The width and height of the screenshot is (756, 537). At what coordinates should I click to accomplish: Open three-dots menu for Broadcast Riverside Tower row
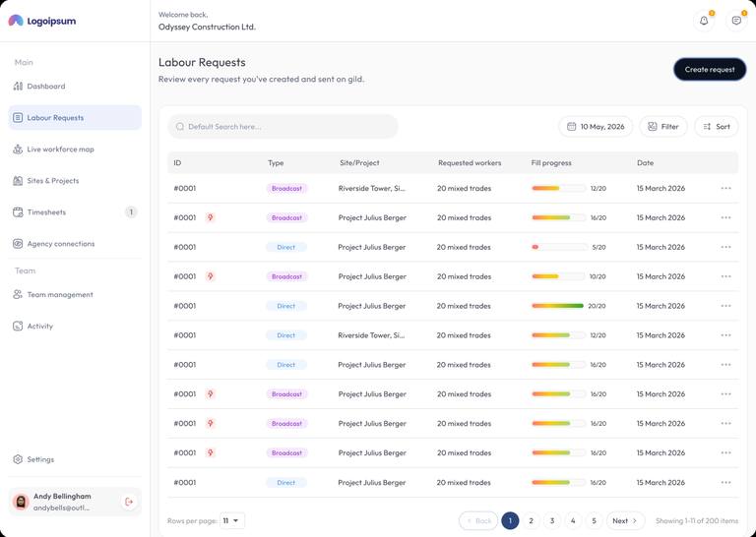[x=725, y=188]
